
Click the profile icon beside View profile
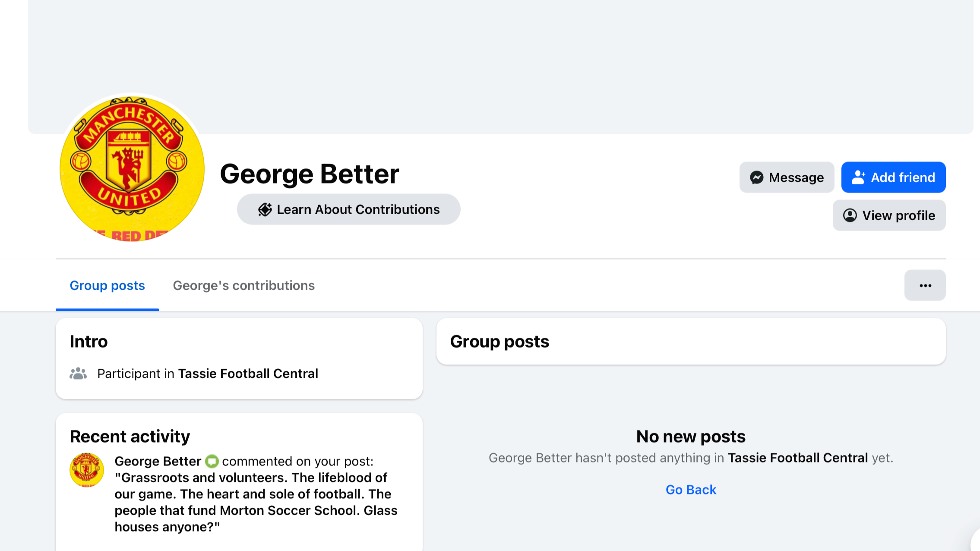pyautogui.click(x=850, y=215)
